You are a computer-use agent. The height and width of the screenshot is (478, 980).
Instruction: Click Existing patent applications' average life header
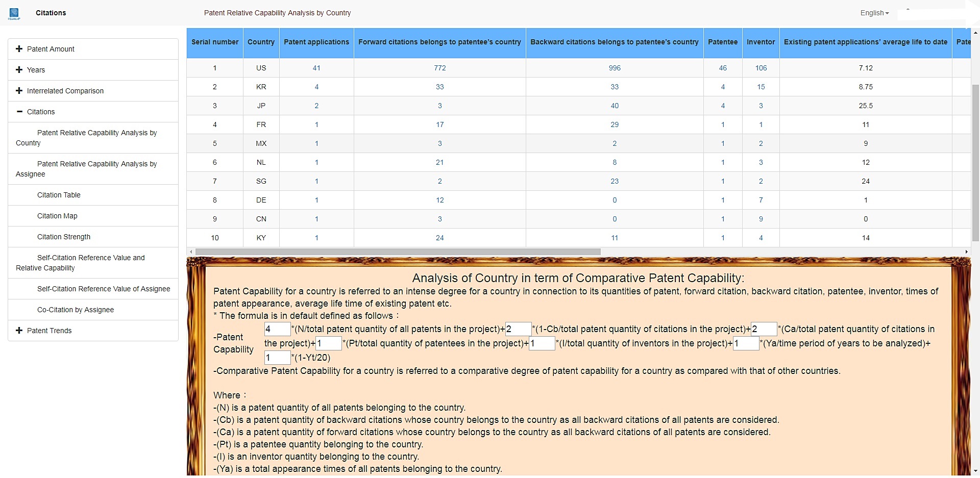click(x=866, y=42)
